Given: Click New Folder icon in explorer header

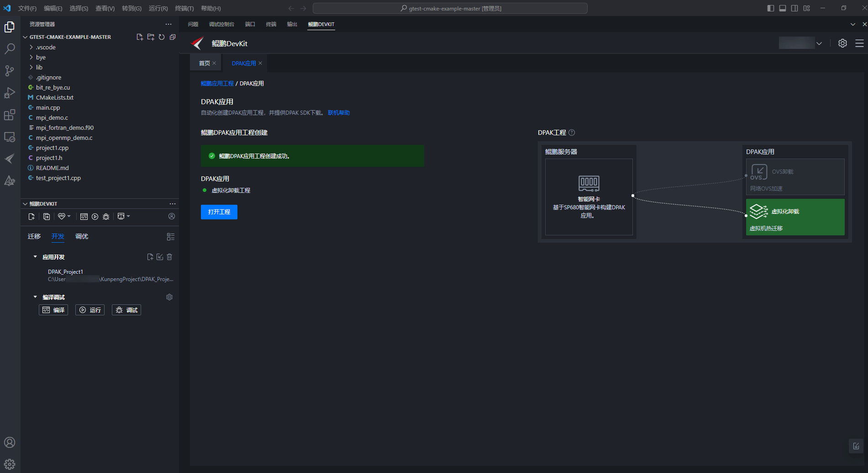Looking at the screenshot, I should click(x=151, y=37).
